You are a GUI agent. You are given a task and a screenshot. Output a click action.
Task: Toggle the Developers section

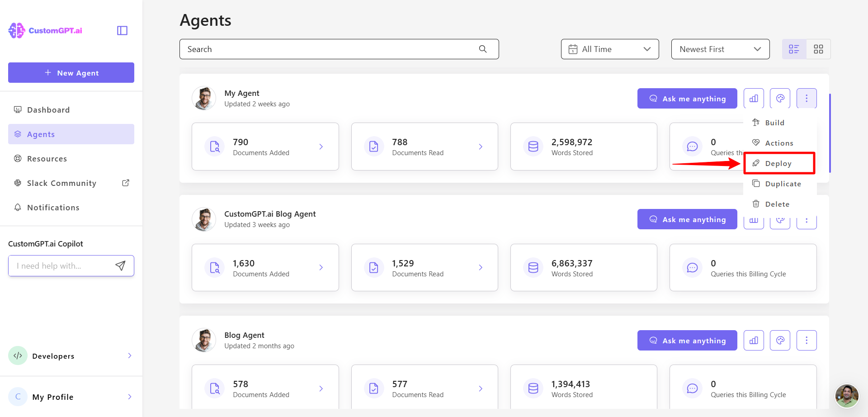tap(130, 356)
